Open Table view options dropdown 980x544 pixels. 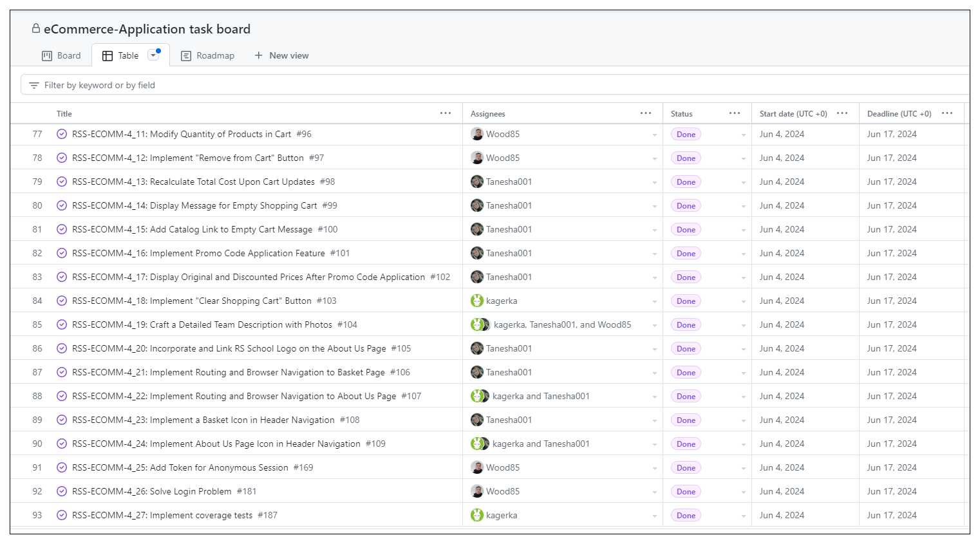point(154,55)
